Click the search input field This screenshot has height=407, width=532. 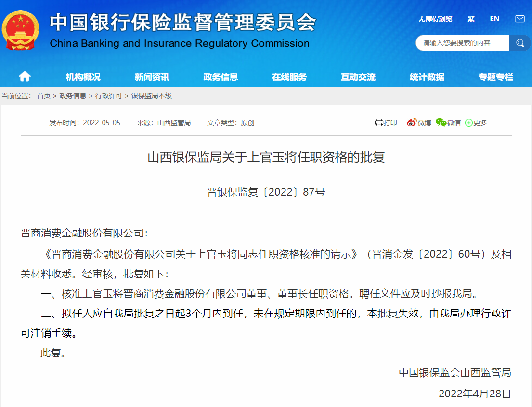click(460, 43)
